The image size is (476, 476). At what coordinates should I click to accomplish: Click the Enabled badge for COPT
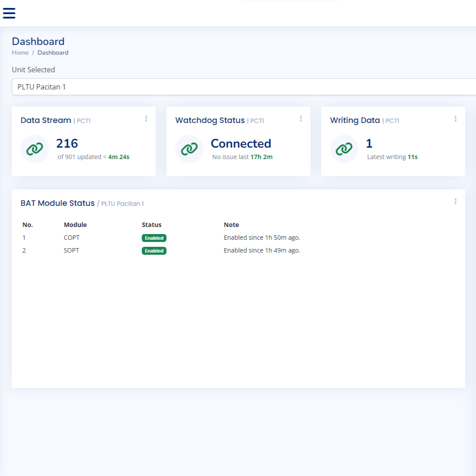point(154,238)
